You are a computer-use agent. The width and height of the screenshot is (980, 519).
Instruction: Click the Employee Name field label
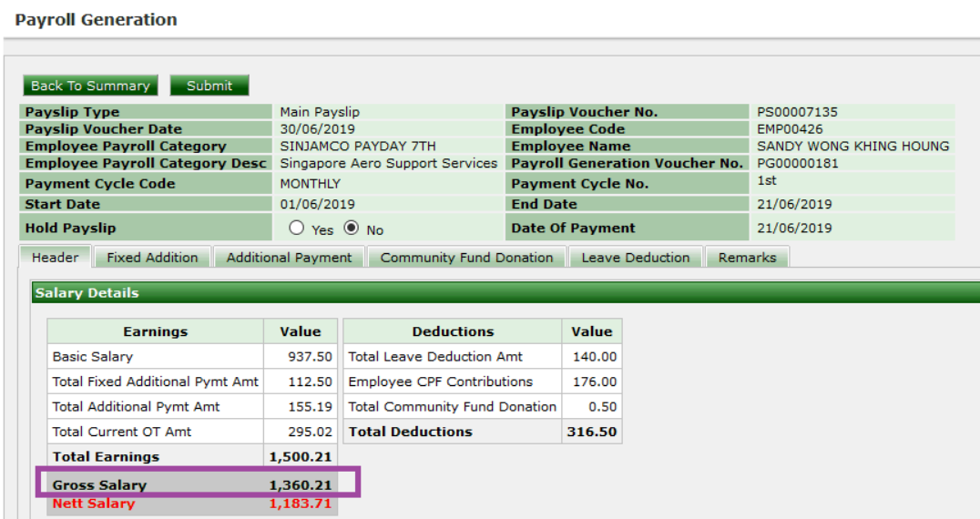point(571,147)
